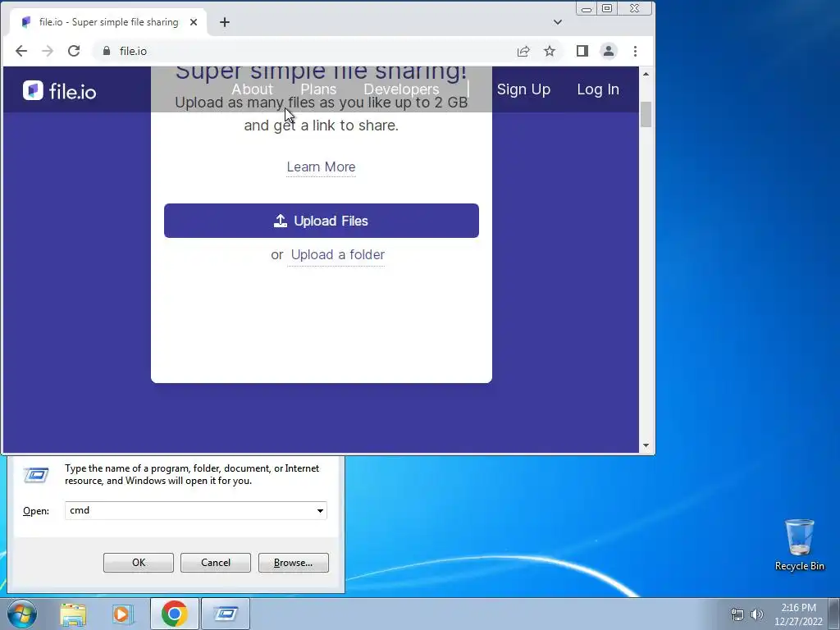This screenshot has height=630, width=840.
Task: Open Chrome's three-dot menu
Action: [x=636, y=51]
